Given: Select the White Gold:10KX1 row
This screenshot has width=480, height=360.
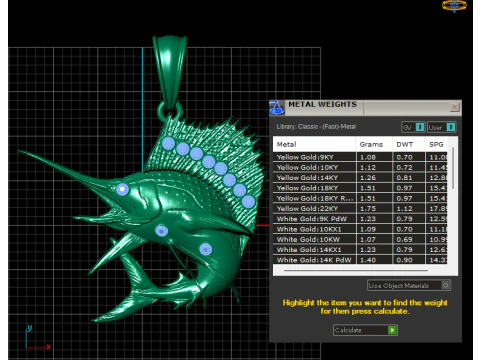Looking at the screenshot, I should coord(360,229).
